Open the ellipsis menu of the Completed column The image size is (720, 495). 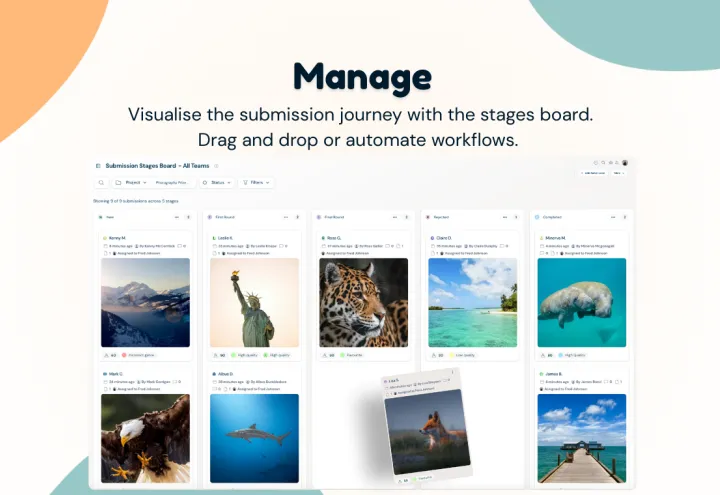coord(613,217)
